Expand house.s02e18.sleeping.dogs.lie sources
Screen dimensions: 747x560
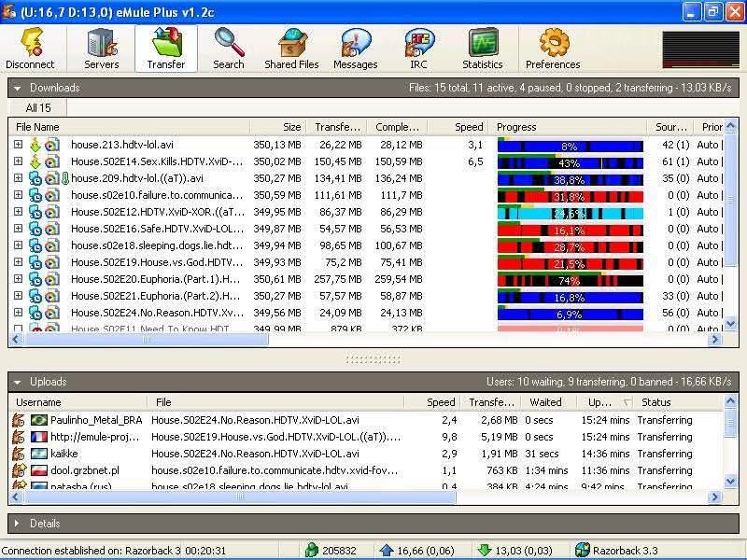[x=18, y=245]
